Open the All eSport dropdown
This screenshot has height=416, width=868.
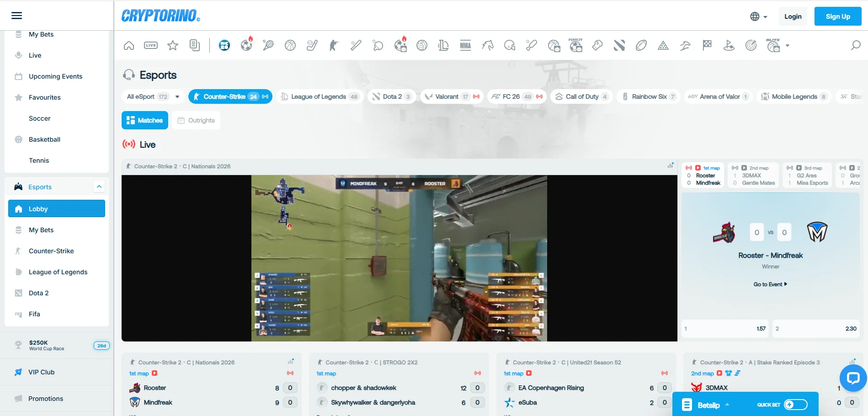click(x=153, y=96)
